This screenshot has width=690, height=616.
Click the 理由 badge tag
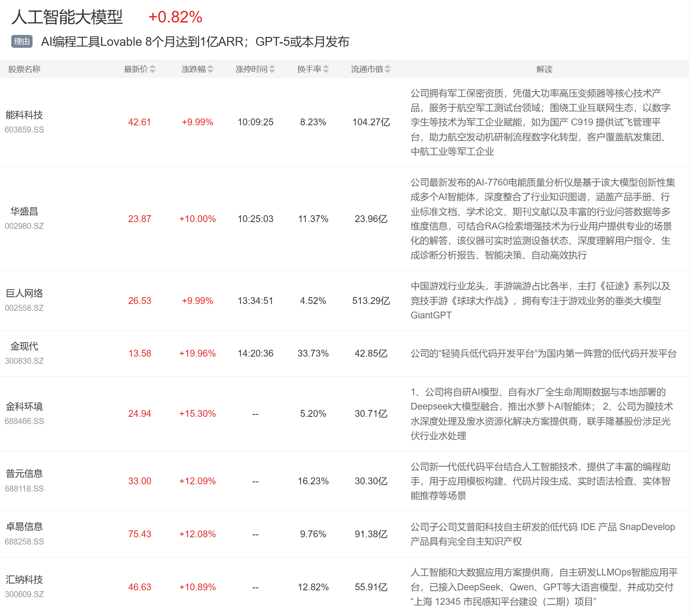tap(22, 41)
